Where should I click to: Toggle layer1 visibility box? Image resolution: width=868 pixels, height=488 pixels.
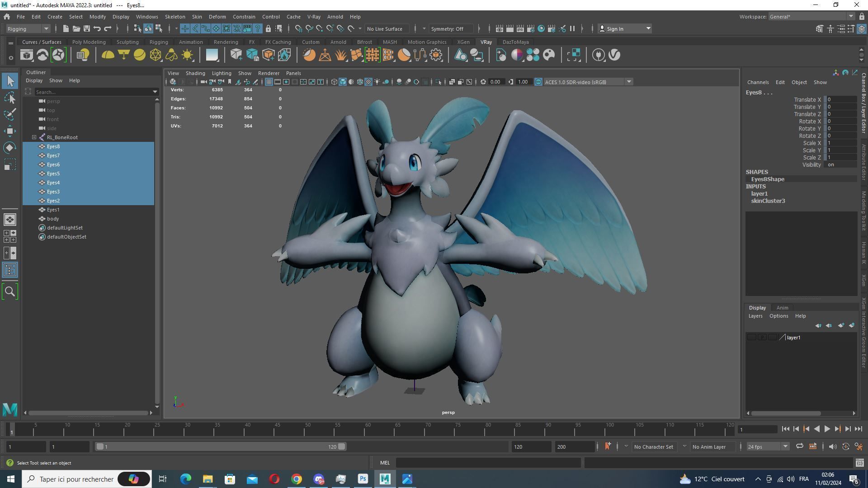(751, 338)
